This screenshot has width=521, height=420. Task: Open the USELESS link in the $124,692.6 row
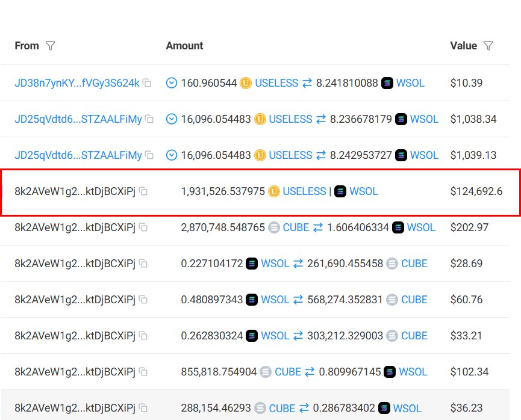[304, 191]
